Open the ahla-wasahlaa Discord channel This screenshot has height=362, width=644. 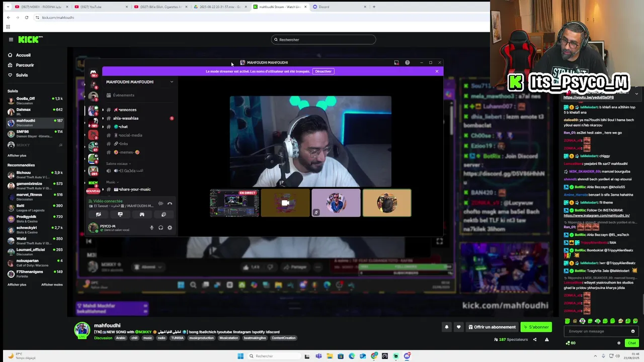click(x=125, y=118)
